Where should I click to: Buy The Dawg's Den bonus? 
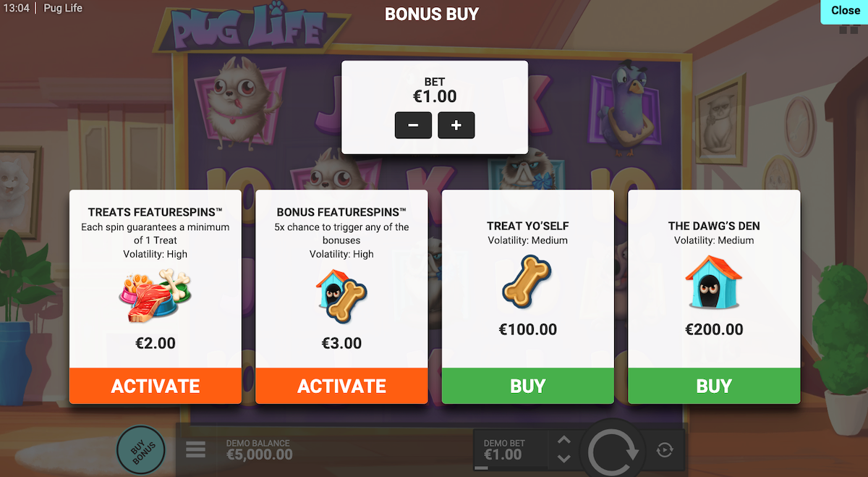(714, 386)
